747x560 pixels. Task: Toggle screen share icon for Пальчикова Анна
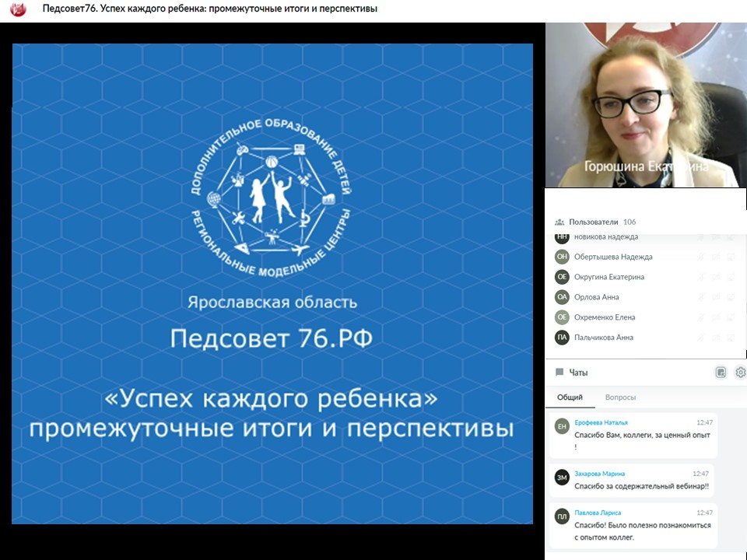731,337
